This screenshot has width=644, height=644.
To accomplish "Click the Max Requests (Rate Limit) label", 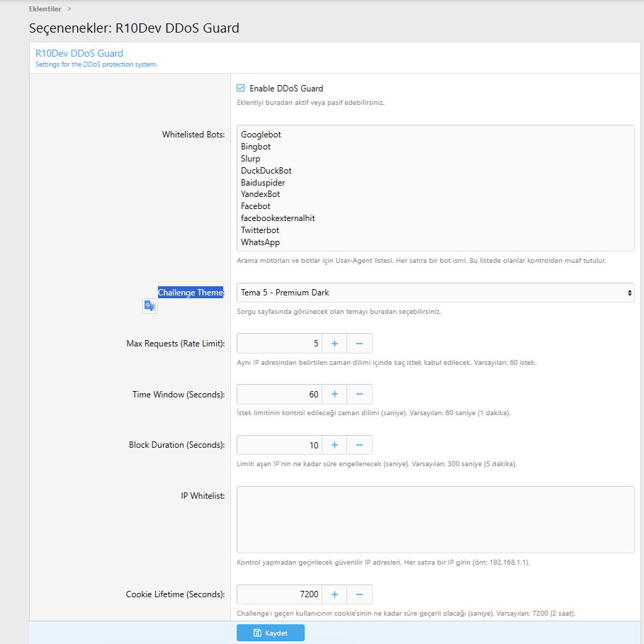I will coord(176,344).
